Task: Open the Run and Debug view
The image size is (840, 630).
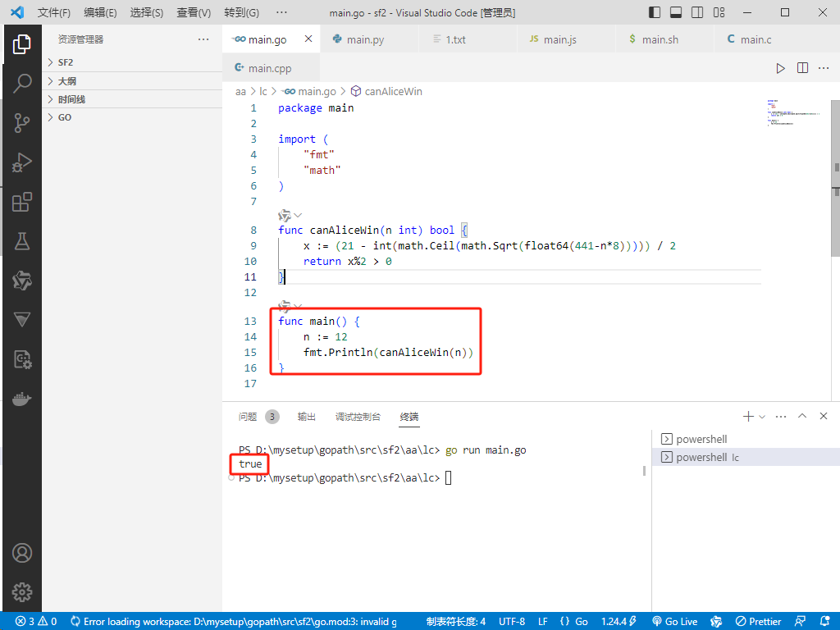Action: point(22,162)
